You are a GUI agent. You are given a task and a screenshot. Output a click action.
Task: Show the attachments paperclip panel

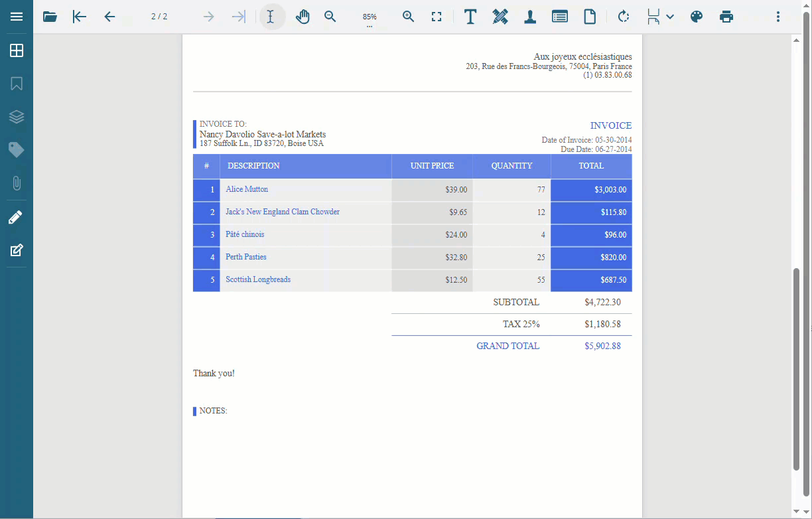click(x=17, y=183)
